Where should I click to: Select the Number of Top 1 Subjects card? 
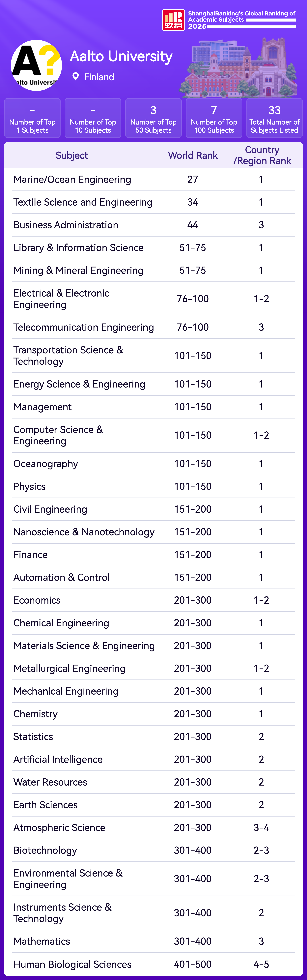click(x=32, y=118)
